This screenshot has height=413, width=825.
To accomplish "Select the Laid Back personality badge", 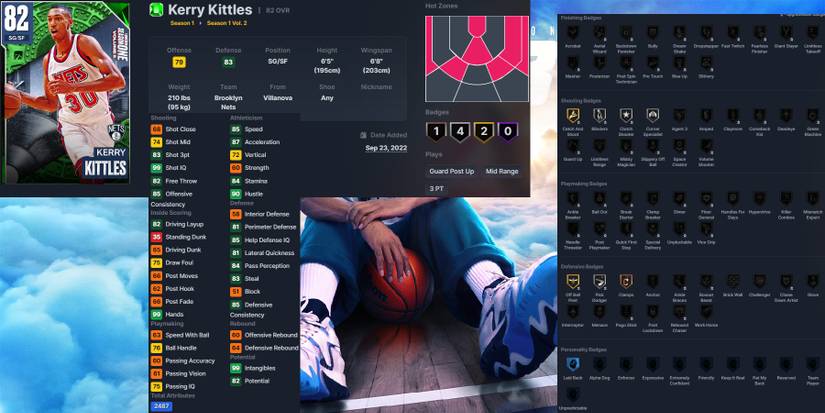I will click(573, 364).
